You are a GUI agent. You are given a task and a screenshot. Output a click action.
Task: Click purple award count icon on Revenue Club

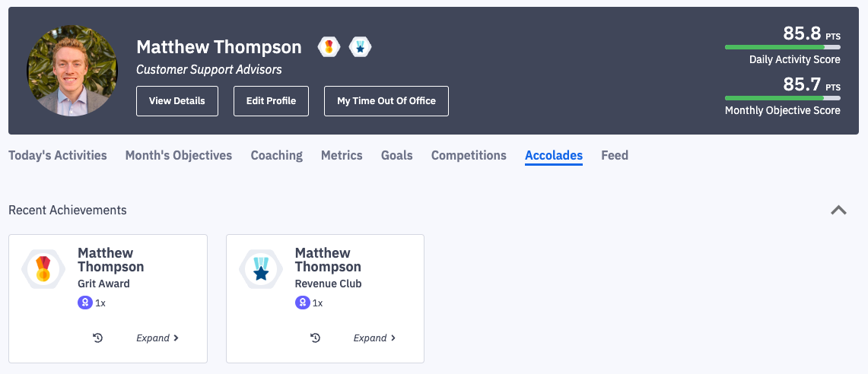click(303, 303)
